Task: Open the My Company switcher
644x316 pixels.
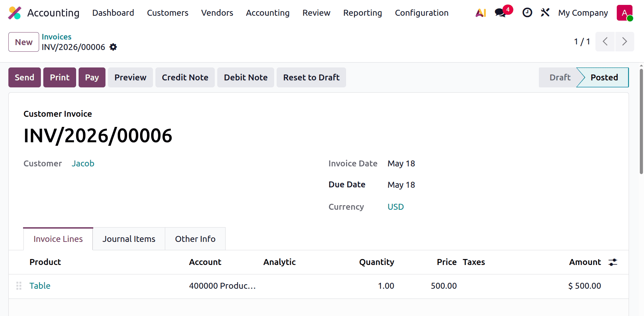Action: pos(583,13)
